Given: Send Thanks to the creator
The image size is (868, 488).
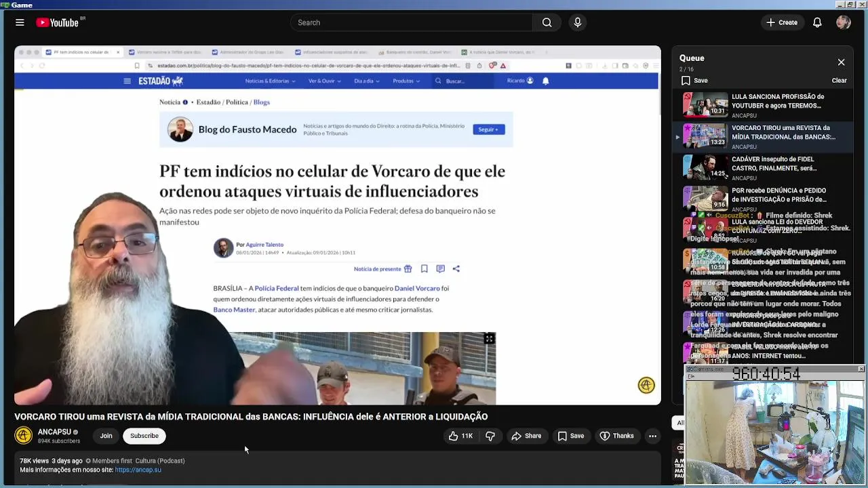Looking at the screenshot, I should coord(616,436).
